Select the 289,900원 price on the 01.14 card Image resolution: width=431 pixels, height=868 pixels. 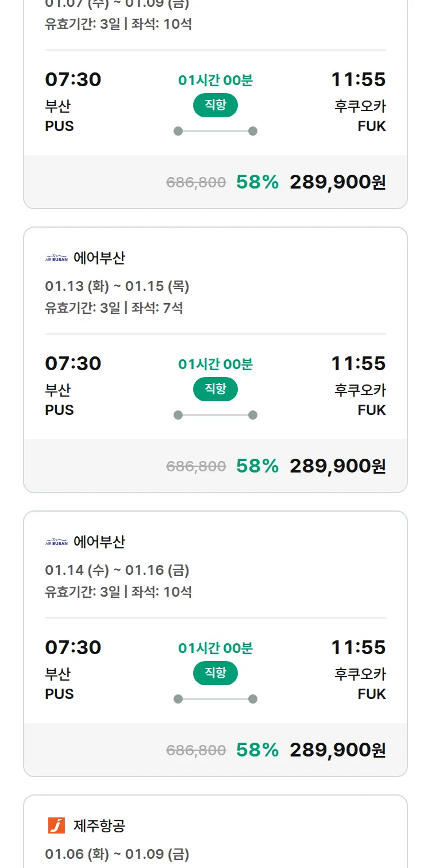coord(337,750)
